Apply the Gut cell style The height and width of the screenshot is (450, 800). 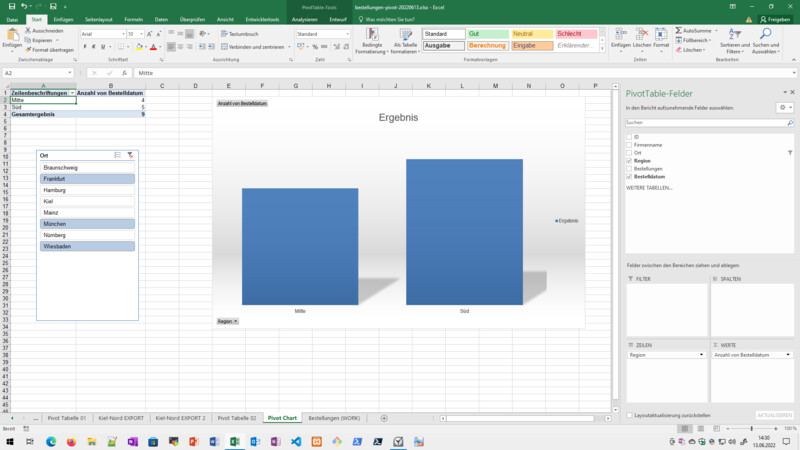coord(488,34)
